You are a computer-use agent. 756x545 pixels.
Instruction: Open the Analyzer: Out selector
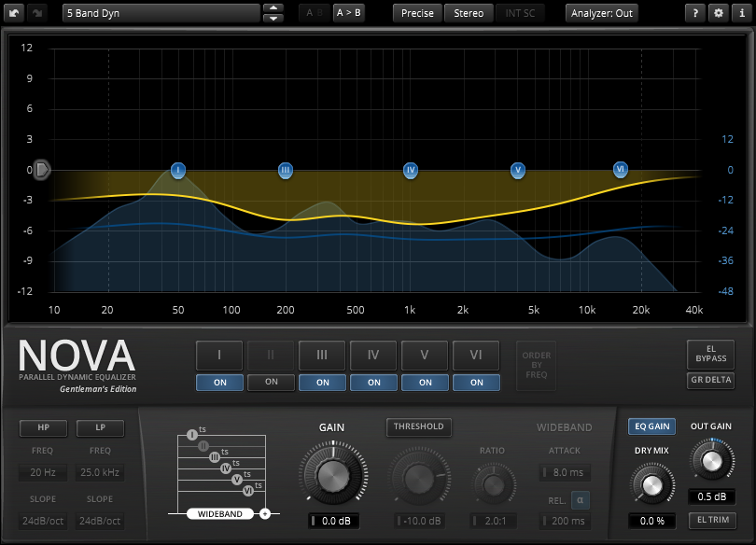[x=602, y=13]
